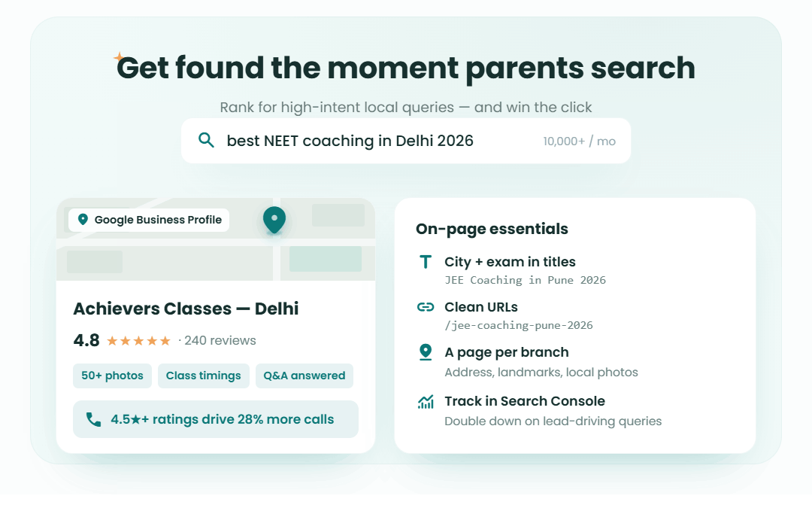Click the Google Business Profile pin icon

click(83, 219)
